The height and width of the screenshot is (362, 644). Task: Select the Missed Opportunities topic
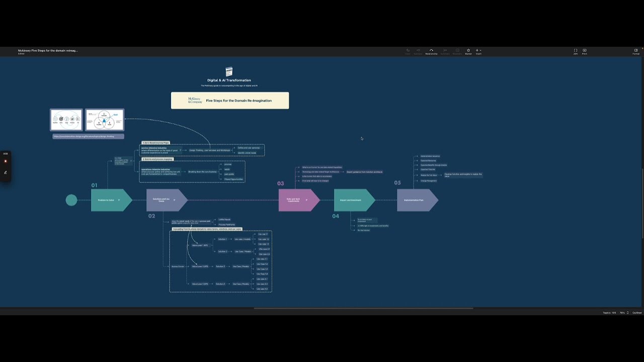233,179
